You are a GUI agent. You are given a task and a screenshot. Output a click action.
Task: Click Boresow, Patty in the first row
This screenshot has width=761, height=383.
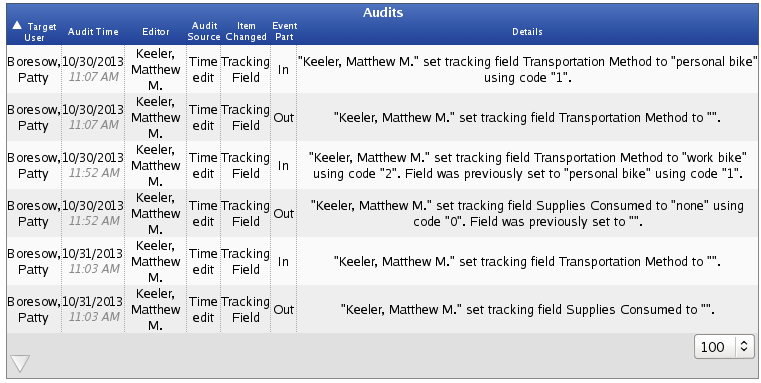click(33, 69)
